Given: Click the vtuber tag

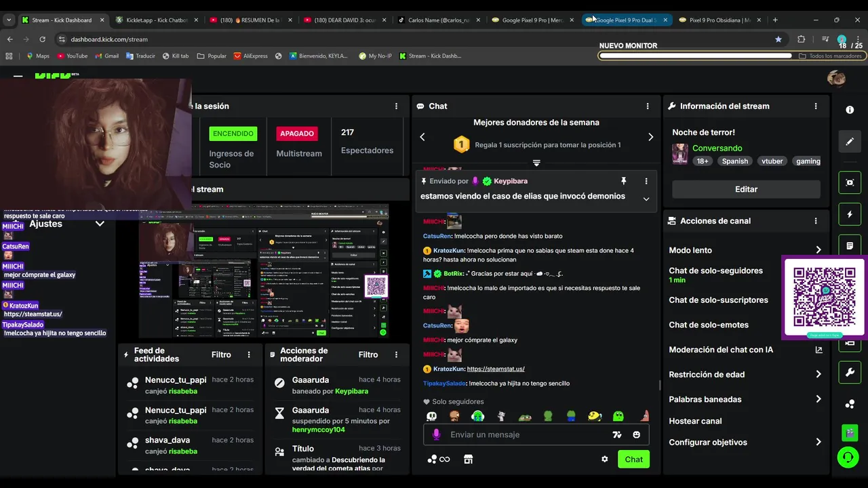Looking at the screenshot, I should pos(772,161).
